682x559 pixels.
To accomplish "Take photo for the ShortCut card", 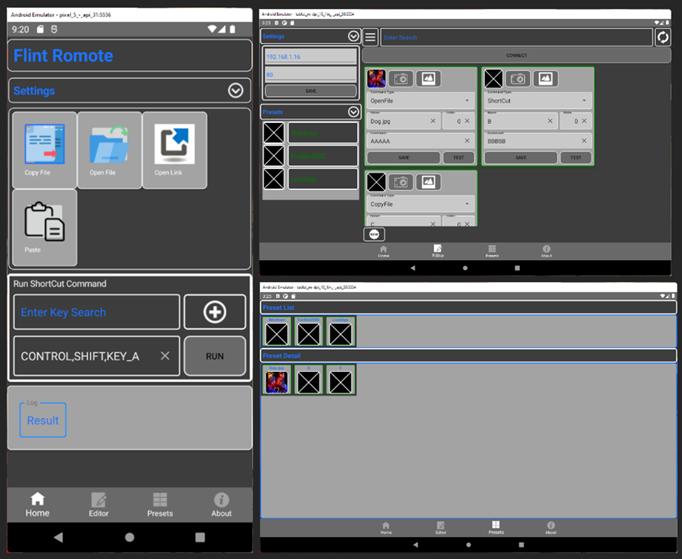I will coord(518,79).
